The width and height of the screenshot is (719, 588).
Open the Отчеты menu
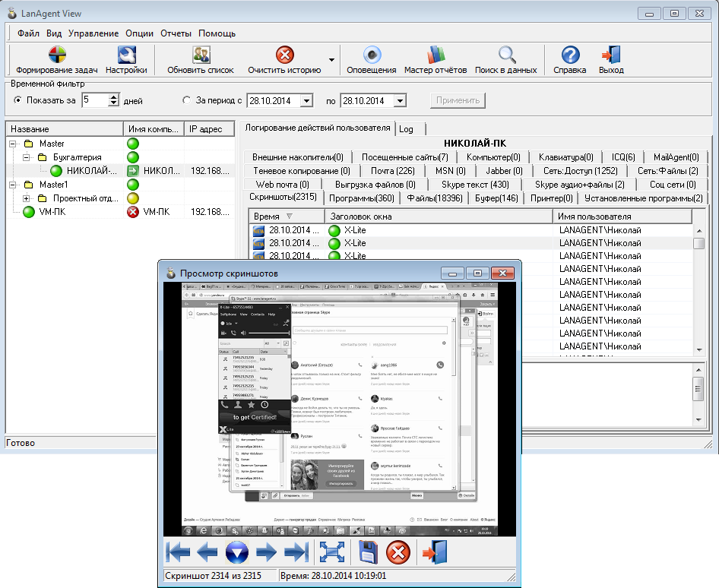pos(176,33)
